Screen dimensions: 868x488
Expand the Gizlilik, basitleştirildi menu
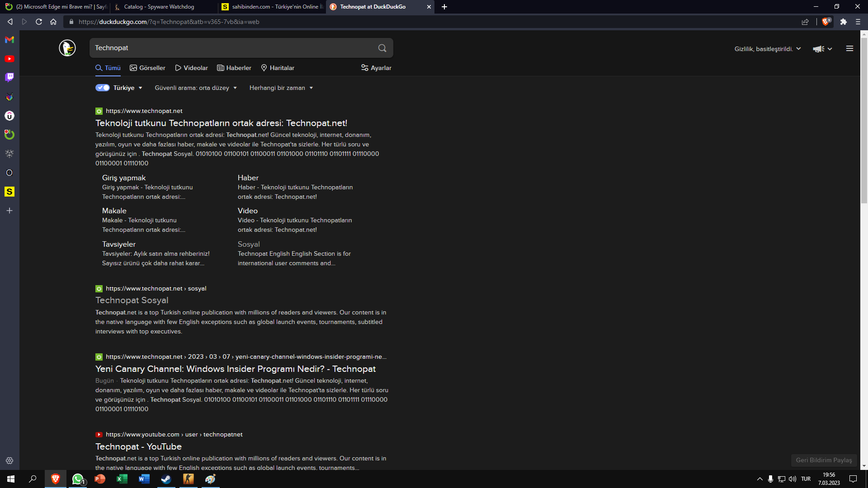[x=767, y=49]
